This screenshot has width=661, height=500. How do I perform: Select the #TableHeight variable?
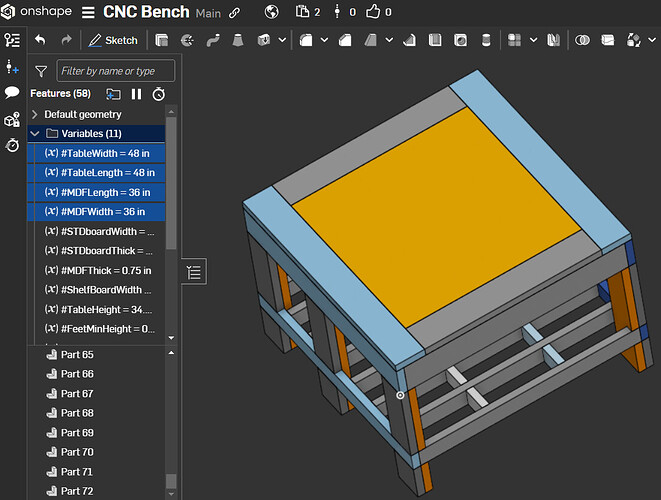[x=97, y=309]
